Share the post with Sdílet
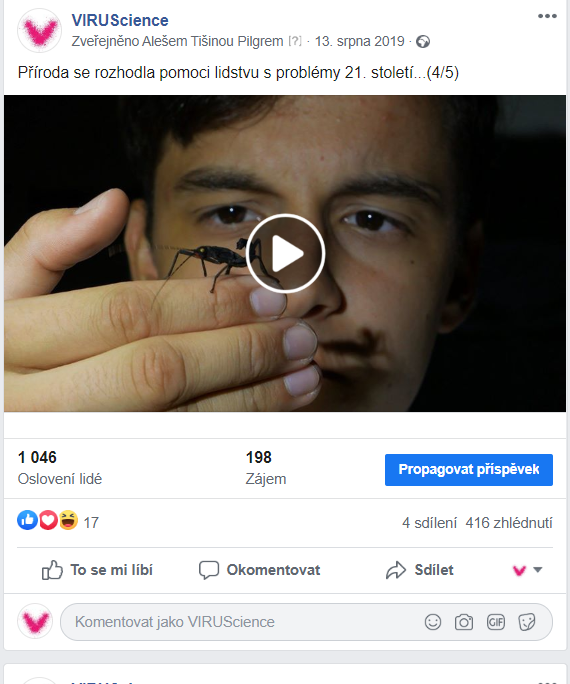 coord(420,570)
